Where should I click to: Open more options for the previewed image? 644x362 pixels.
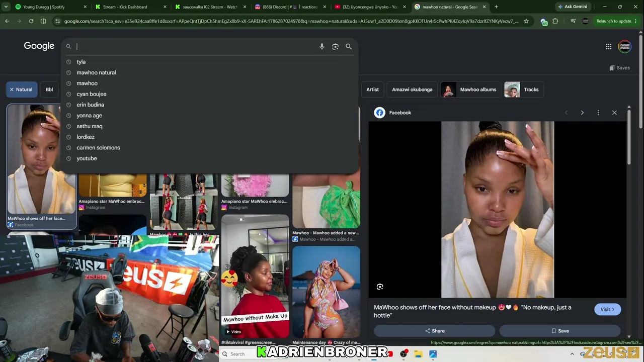(x=598, y=113)
